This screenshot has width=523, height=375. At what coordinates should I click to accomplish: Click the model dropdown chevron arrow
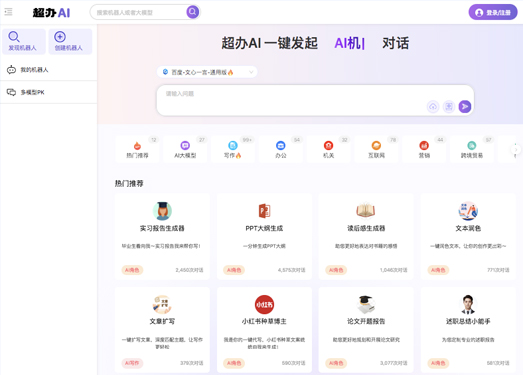251,72
